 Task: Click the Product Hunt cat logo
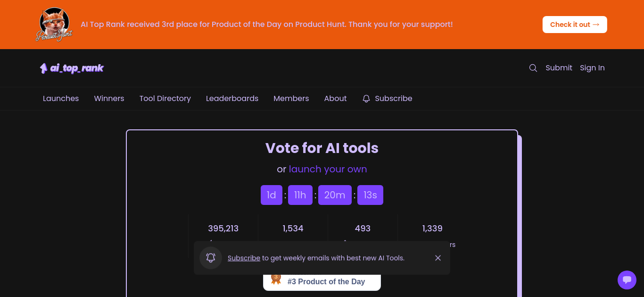point(54,25)
